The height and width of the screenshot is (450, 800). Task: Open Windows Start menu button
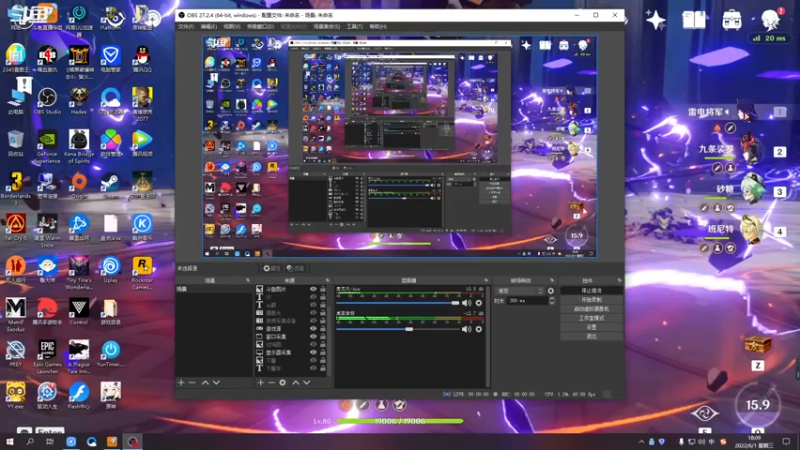coord(9,442)
